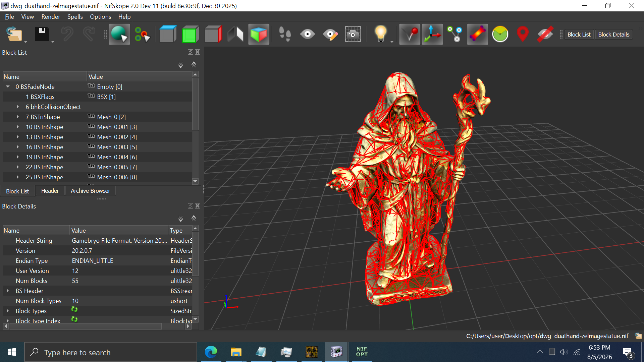Switch to side view red cube
Viewport: 644px width, 362px height.
(x=213, y=34)
